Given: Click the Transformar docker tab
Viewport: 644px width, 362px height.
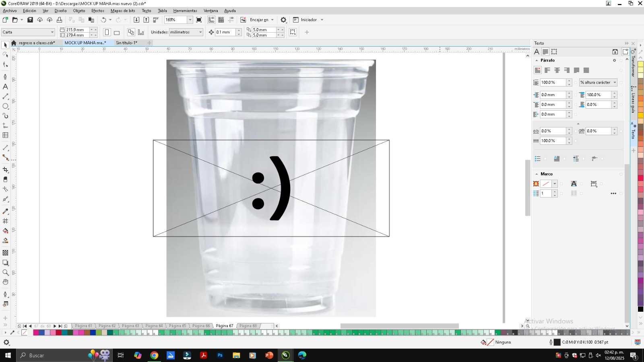Looking at the screenshot, I should click(x=633, y=66).
